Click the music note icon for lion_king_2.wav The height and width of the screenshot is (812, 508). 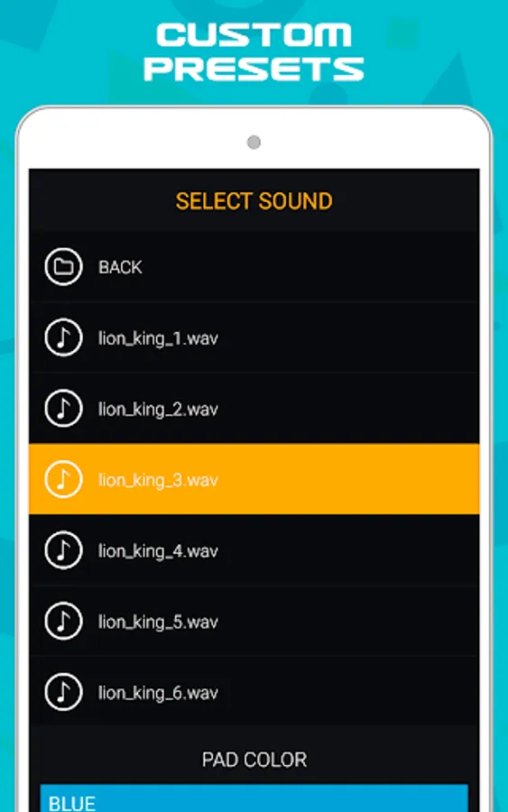click(x=63, y=409)
